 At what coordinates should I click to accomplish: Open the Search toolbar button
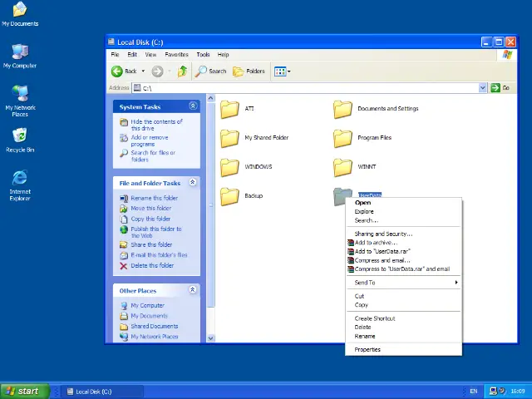(210, 71)
